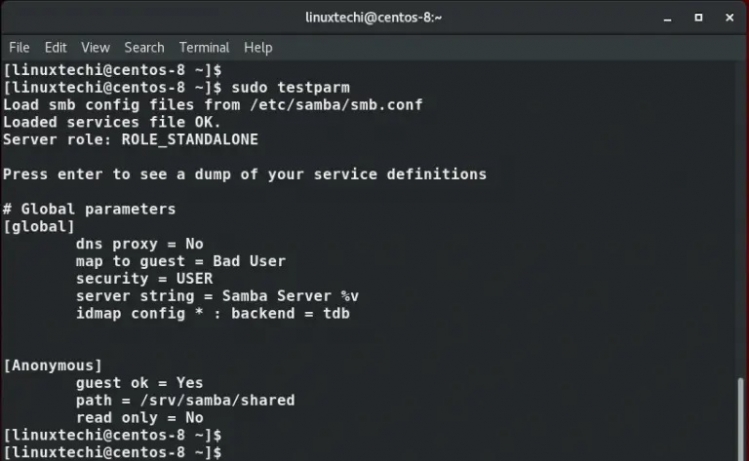This screenshot has width=749, height=461.
Task: Maximize the terminal window
Action: click(x=699, y=18)
